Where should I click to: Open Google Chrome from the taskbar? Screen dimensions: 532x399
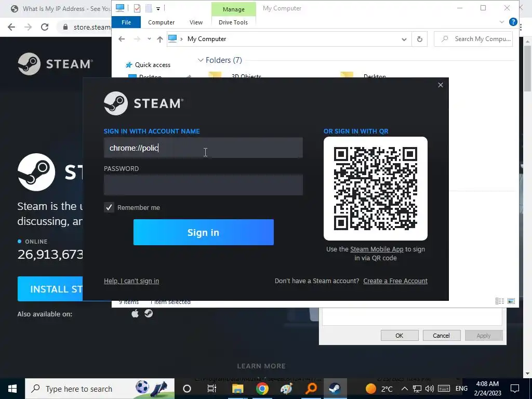pos(262,389)
